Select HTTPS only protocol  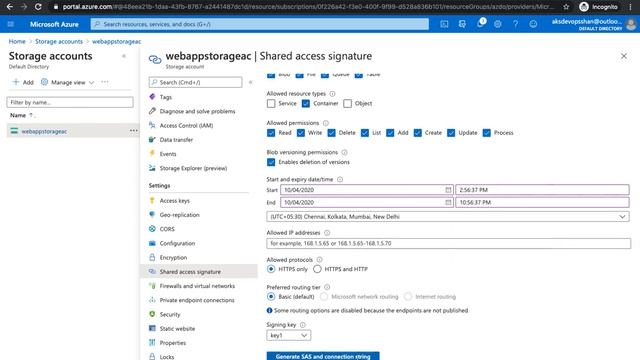coord(271,269)
